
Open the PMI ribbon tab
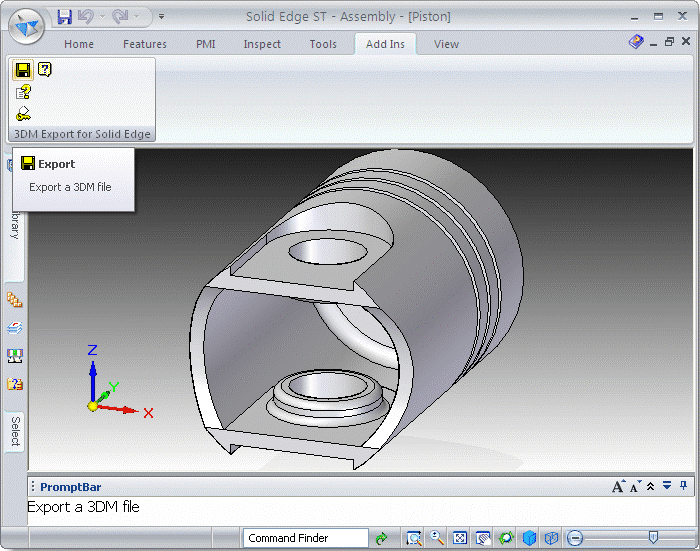[206, 44]
